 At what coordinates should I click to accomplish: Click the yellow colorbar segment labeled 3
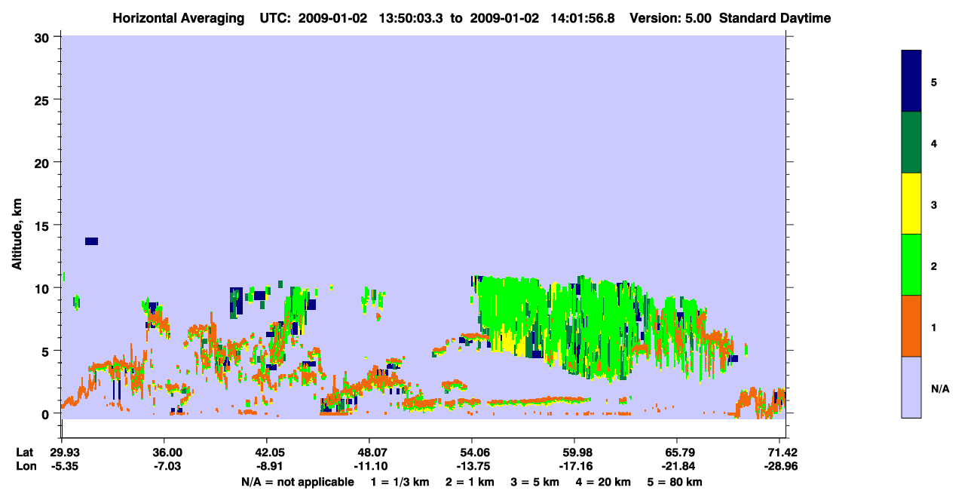pyautogui.click(x=911, y=204)
